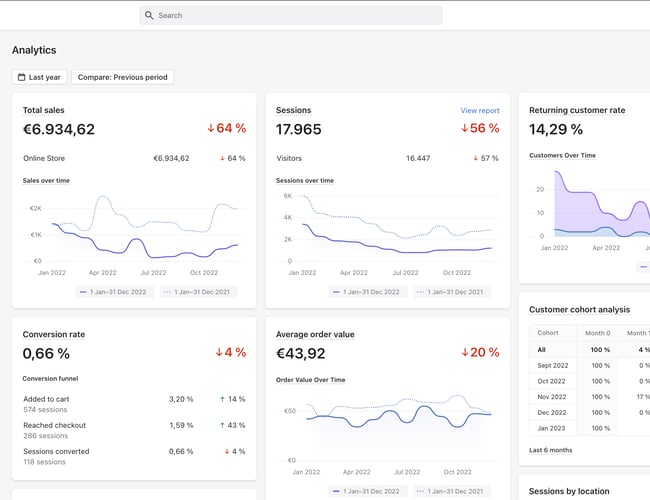
Task: Toggle the 2021 series in the Sessions legend
Action: pos(450,292)
